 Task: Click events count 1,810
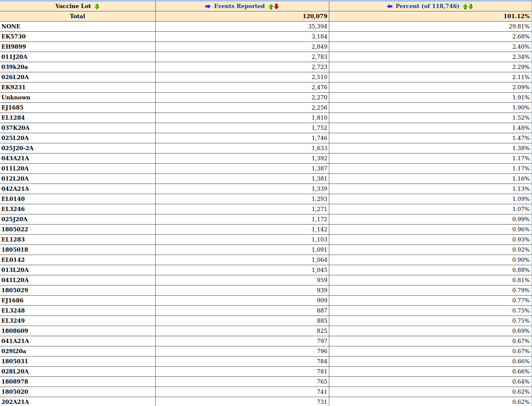pyautogui.click(x=320, y=118)
